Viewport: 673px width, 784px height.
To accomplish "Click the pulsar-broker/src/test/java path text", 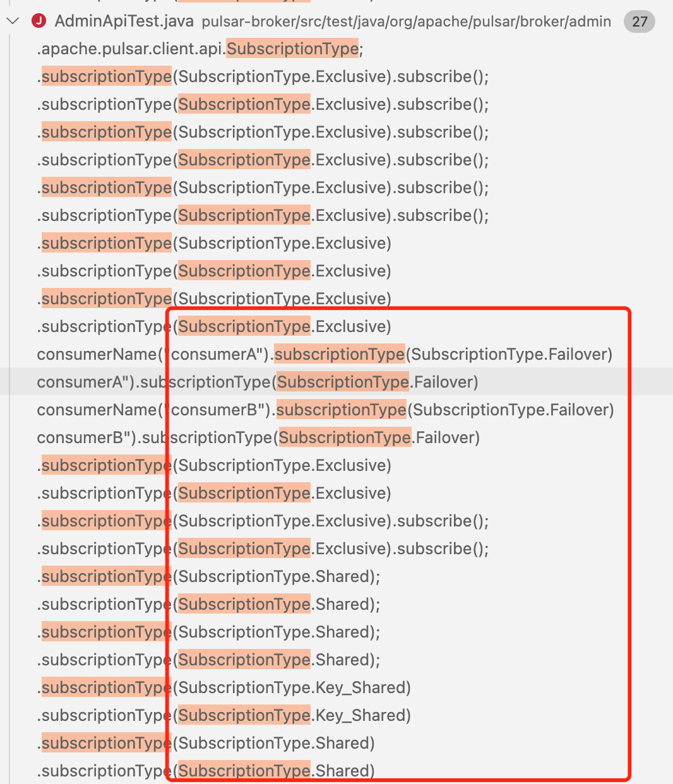I will click(406, 22).
